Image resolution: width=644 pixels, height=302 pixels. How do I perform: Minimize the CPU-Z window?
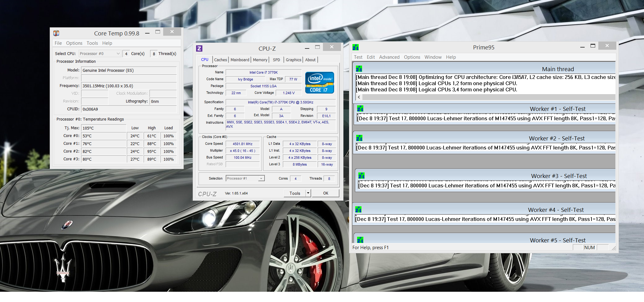pyautogui.click(x=307, y=48)
